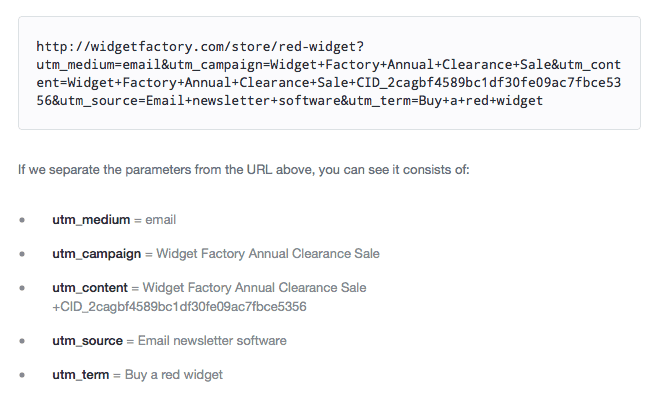671x417 pixels.
Task: Click the '+CID_2cagbf4589bc1df30fe09ac7fbce5356' text
Action: (x=179, y=307)
